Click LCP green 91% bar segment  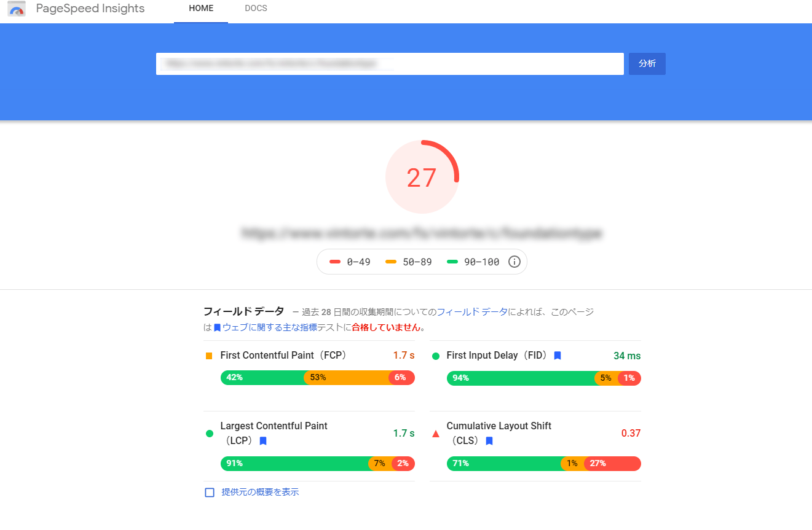pos(294,464)
